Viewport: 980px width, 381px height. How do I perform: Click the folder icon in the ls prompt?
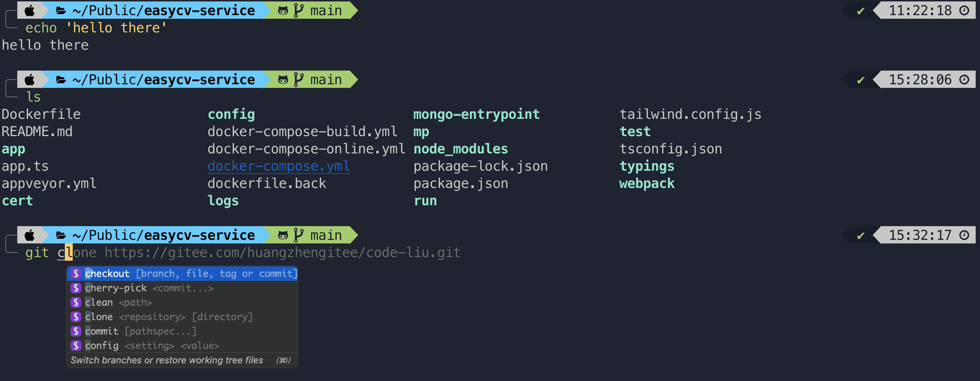click(61, 80)
